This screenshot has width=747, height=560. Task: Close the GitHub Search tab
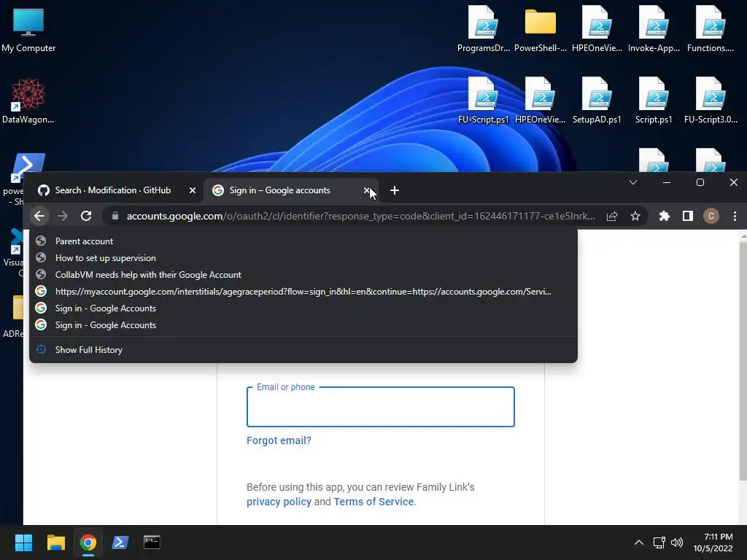click(x=193, y=190)
